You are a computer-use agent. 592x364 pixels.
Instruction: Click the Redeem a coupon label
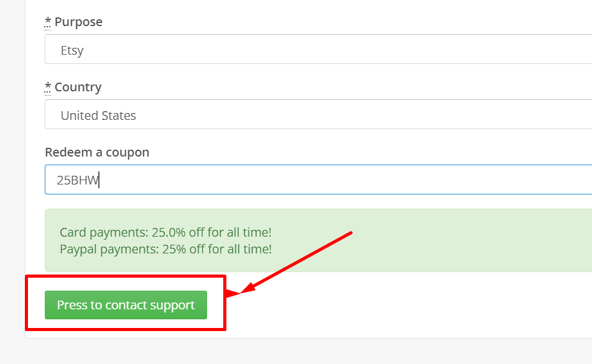[97, 152]
